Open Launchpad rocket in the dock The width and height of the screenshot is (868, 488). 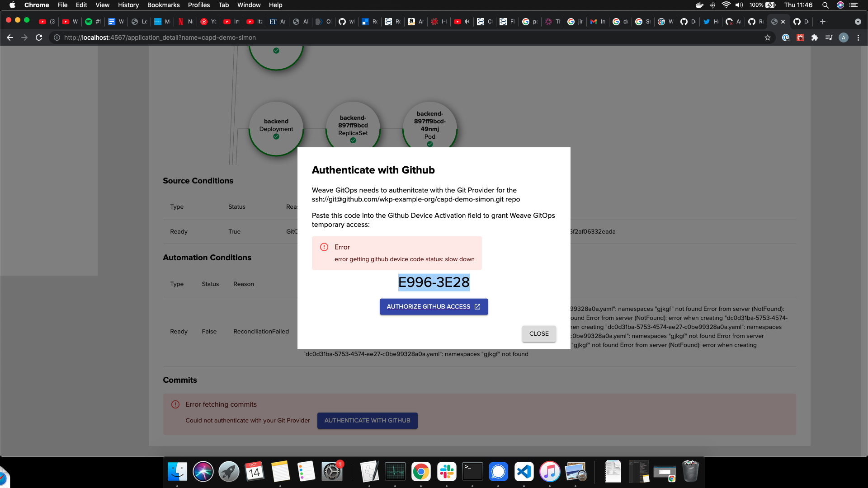click(x=229, y=472)
